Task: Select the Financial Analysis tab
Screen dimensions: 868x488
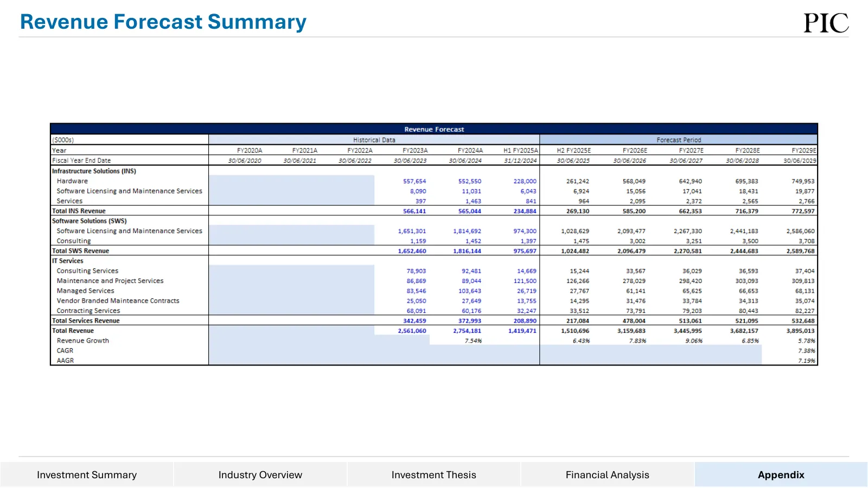Action: tap(608, 474)
